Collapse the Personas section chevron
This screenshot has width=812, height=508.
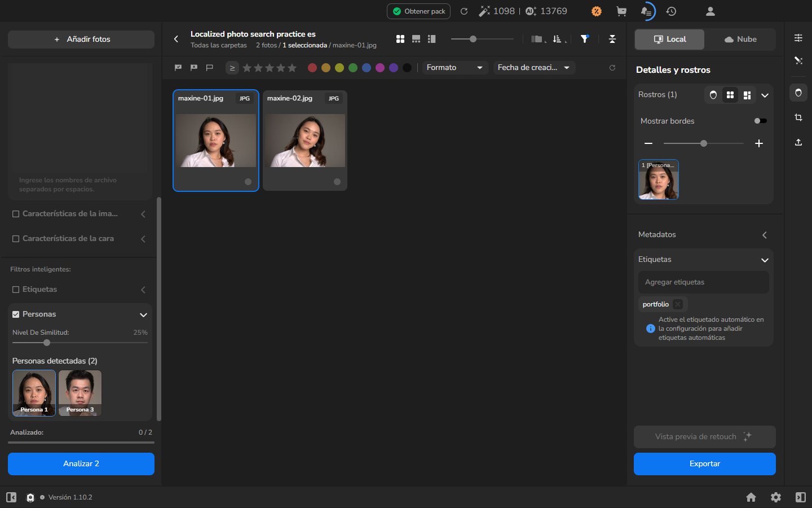point(143,315)
